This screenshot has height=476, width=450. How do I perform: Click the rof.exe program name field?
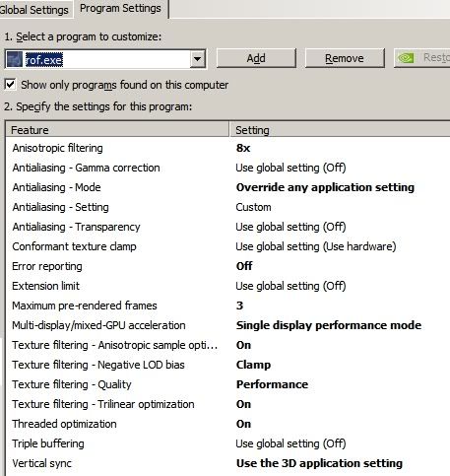[44, 60]
